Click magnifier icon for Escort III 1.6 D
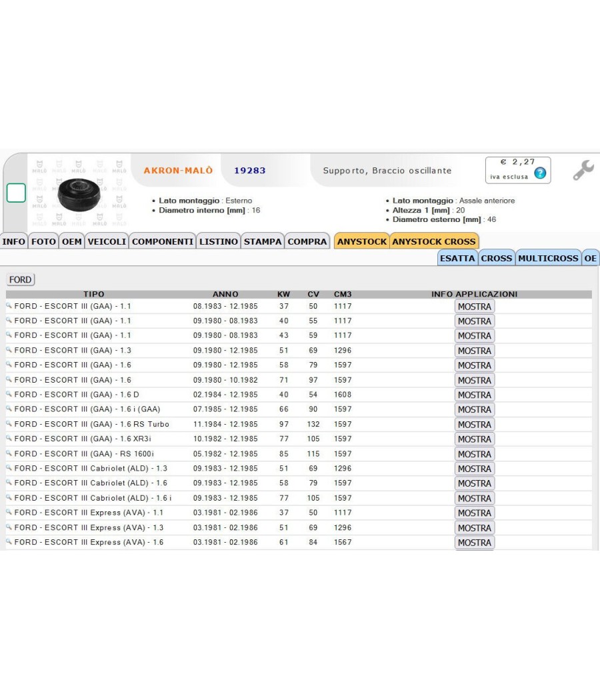The image size is (600, 700). 9,394
